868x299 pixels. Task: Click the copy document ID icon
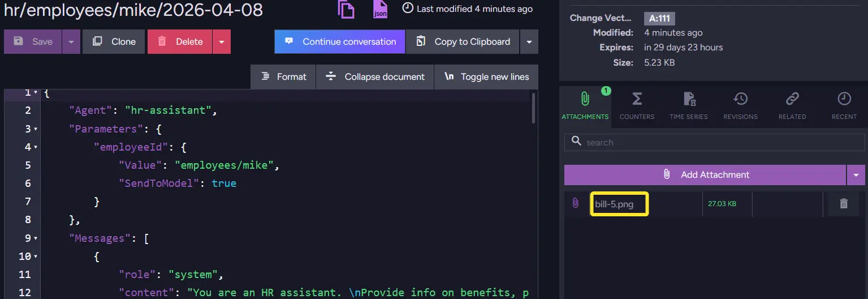346,9
